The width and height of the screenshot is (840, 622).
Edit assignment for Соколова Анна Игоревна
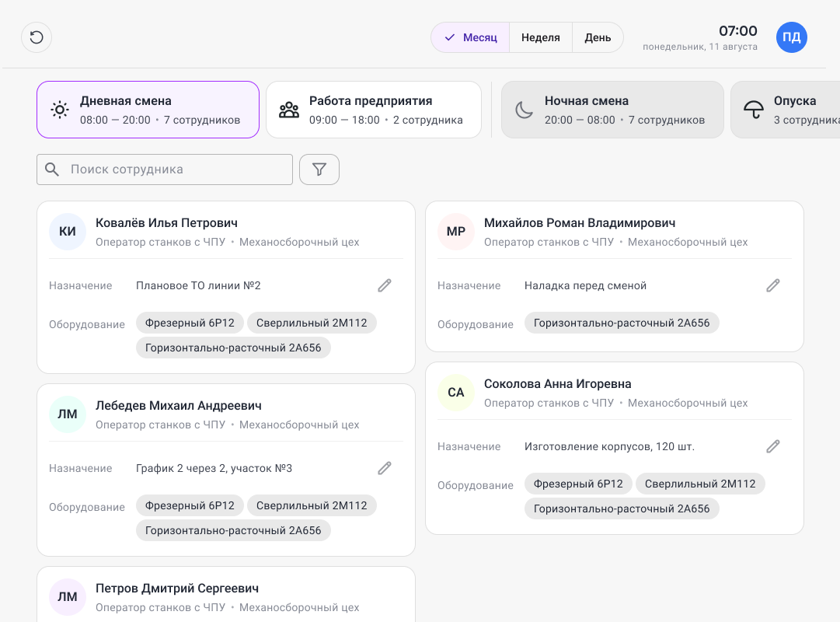pos(773,446)
